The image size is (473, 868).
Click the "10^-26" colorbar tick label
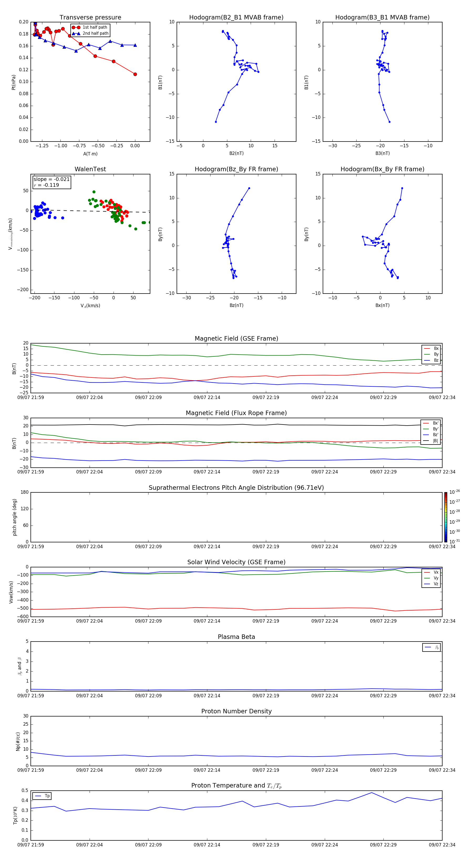[x=455, y=492]
